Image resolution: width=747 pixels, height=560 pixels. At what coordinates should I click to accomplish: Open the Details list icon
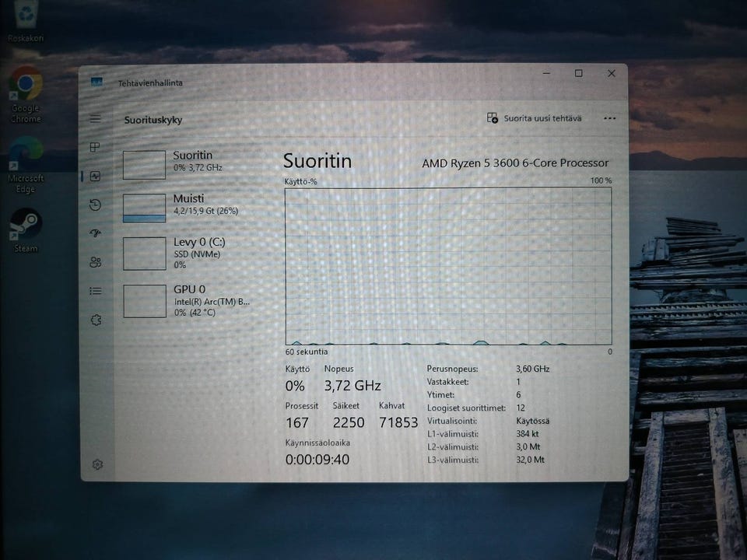pyautogui.click(x=95, y=290)
